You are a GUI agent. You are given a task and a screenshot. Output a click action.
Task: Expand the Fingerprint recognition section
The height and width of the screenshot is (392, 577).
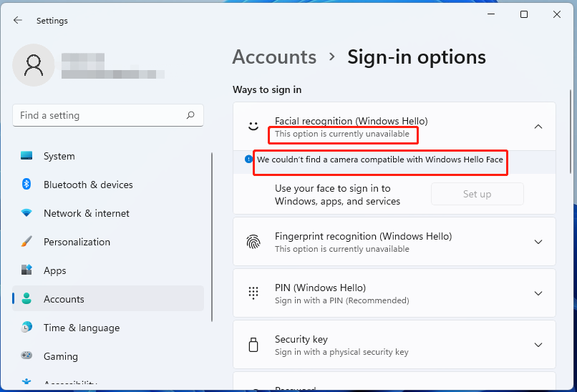click(538, 242)
